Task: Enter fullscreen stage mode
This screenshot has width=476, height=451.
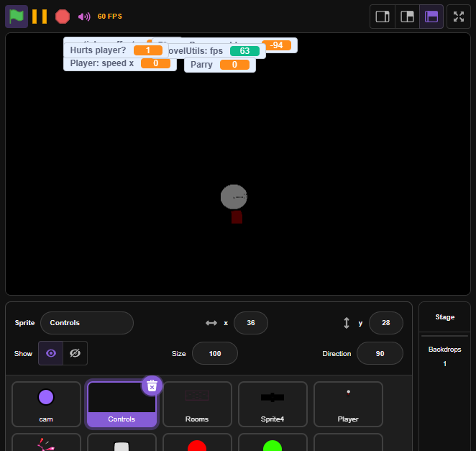Action: 459,17
